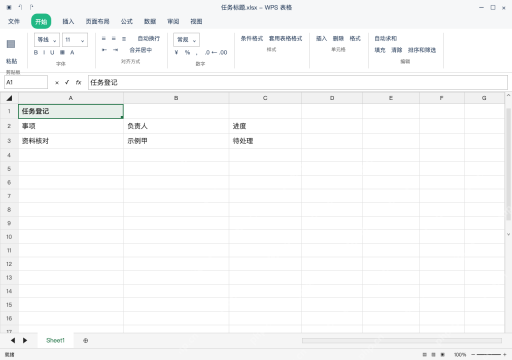The image size is (512, 360).
Task: Click the fx insert function icon
Action: [78, 82]
